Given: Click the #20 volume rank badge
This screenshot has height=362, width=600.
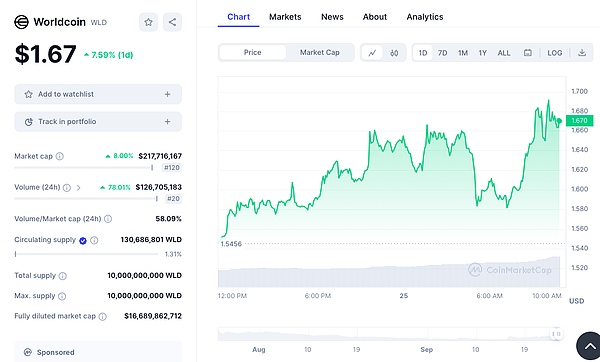Looking at the screenshot, I should click(173, 199).
